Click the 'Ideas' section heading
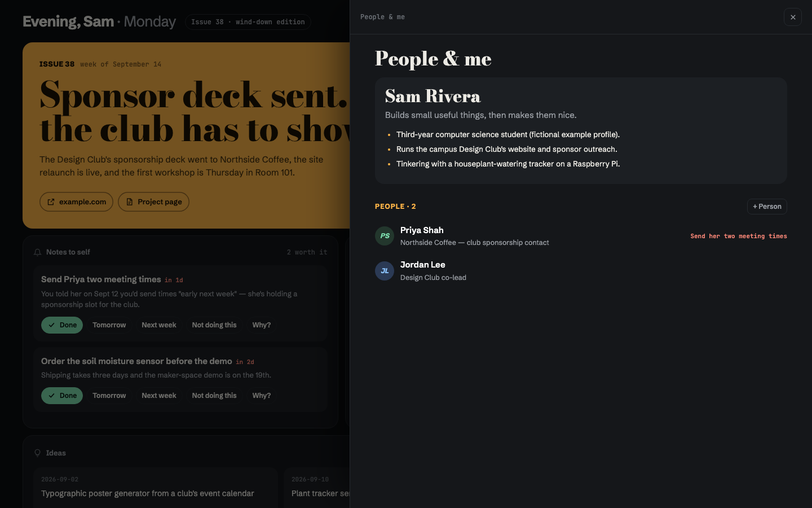 (x=56, y=453)
